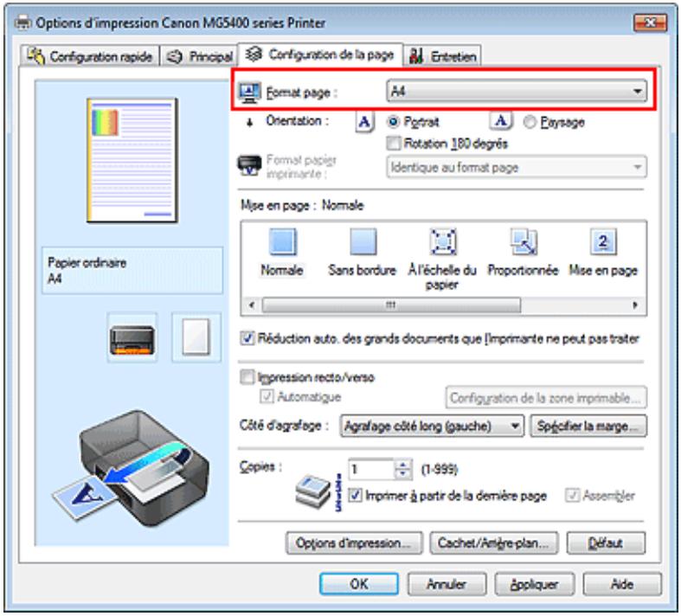Screen dimensions: 681x616
Task: Switch to Principal tab
Action: [x=199, y=56]
